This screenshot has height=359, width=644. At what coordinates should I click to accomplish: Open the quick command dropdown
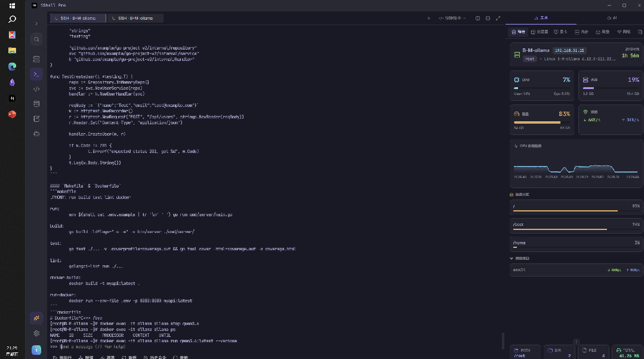point(452,18)
